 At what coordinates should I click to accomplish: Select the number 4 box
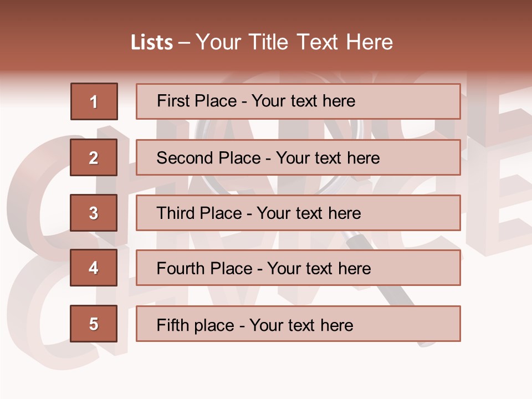pyautogui.click(x=94, y=268)
